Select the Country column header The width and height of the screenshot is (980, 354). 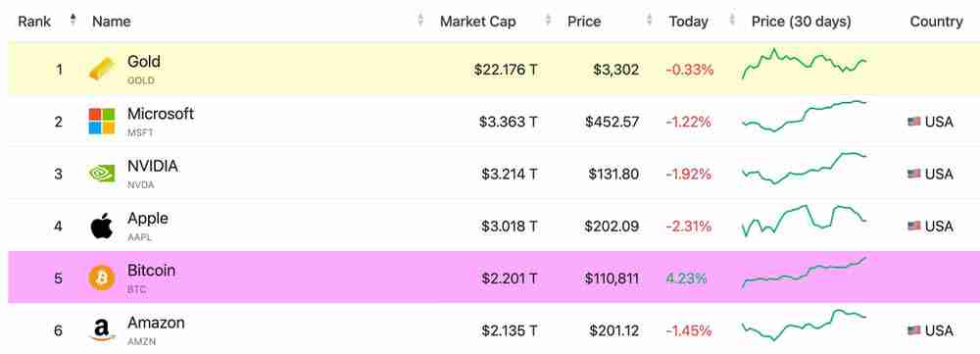[x=936, y=22]
